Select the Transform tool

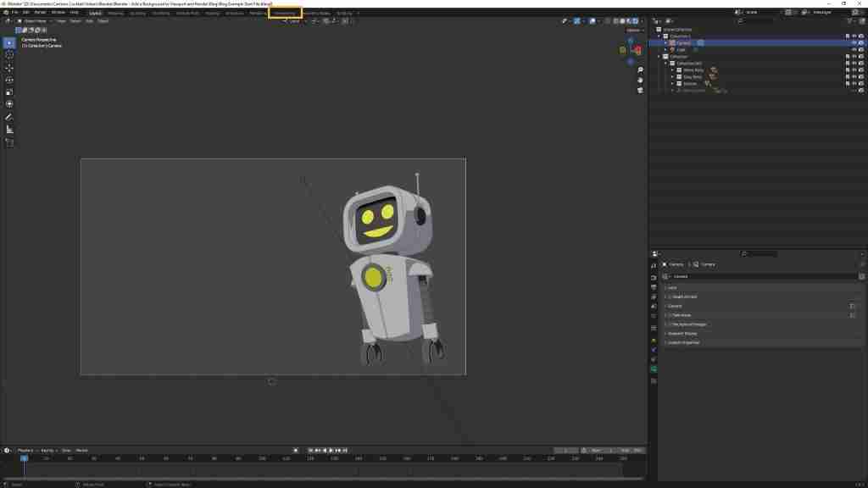(x=9, y=104)
